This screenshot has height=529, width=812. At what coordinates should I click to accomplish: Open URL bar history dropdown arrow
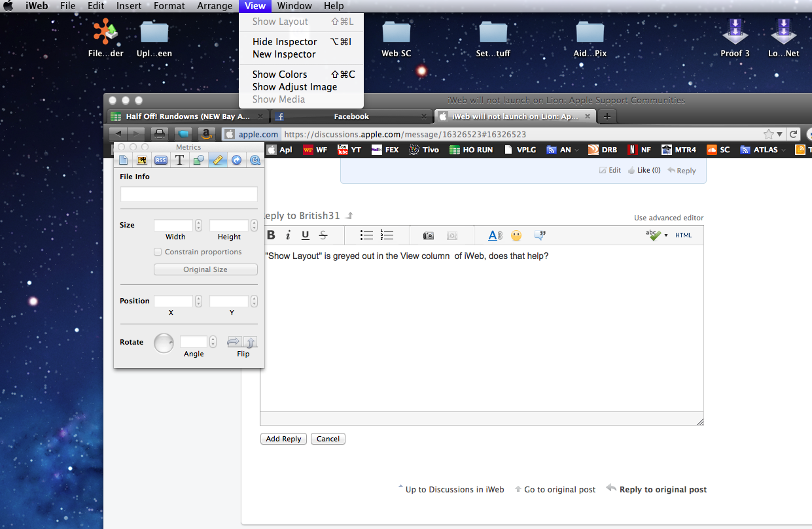click(x=780, y=135)
